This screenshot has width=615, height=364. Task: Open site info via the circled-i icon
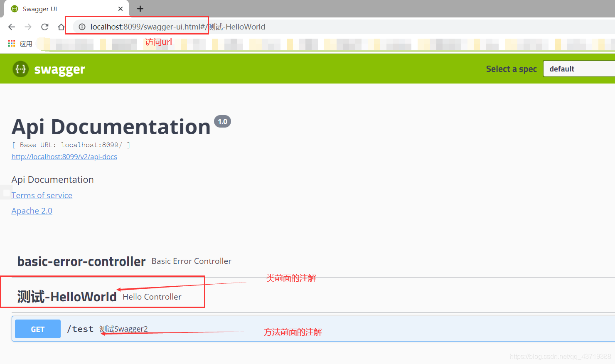82,27
